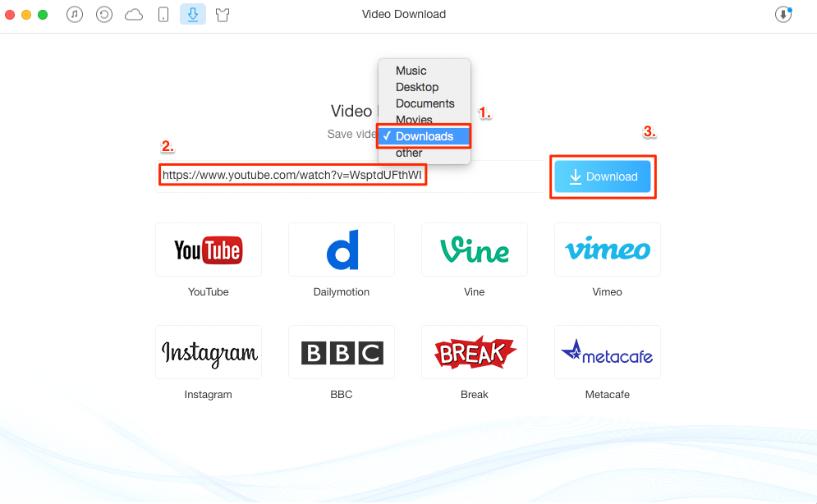Choose Music in the save location menu
This screenshot has width=817, height=504.
425,71
